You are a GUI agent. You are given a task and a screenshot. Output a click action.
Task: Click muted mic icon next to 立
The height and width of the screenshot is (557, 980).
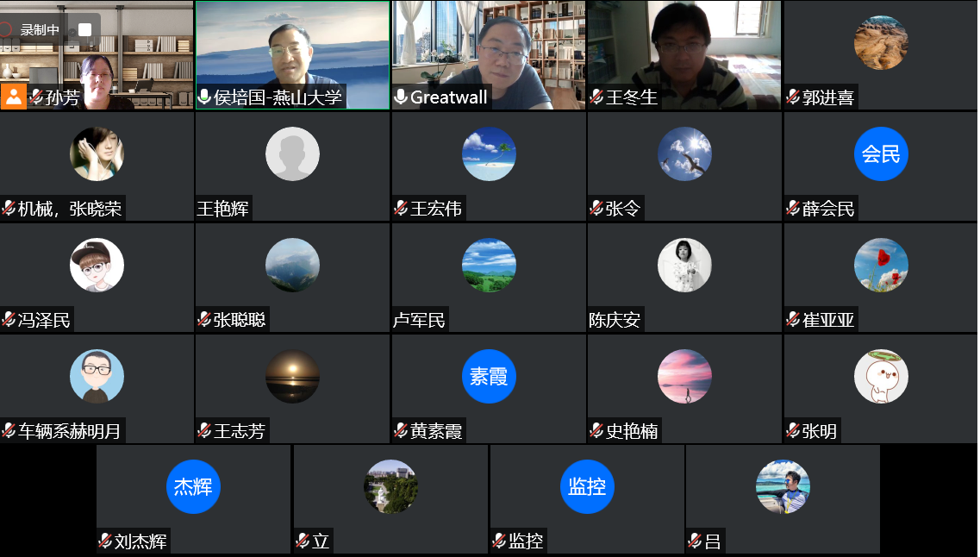coord(303,541)
